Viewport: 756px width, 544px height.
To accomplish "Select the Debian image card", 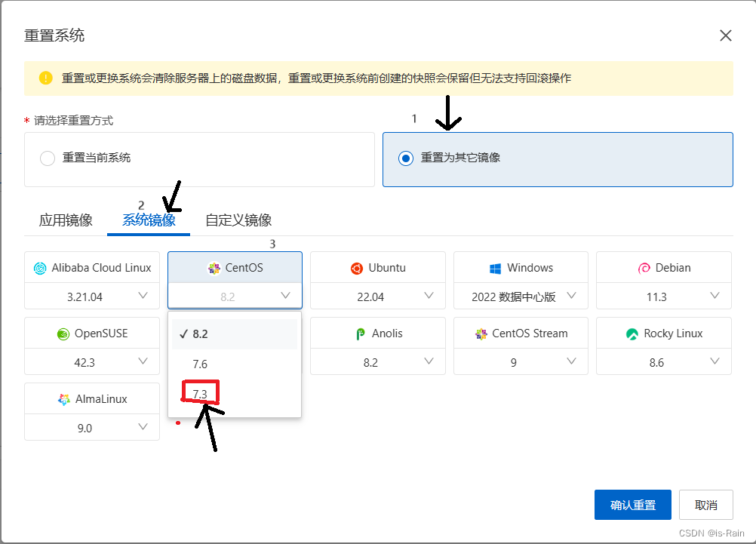I will coord(664,268).
